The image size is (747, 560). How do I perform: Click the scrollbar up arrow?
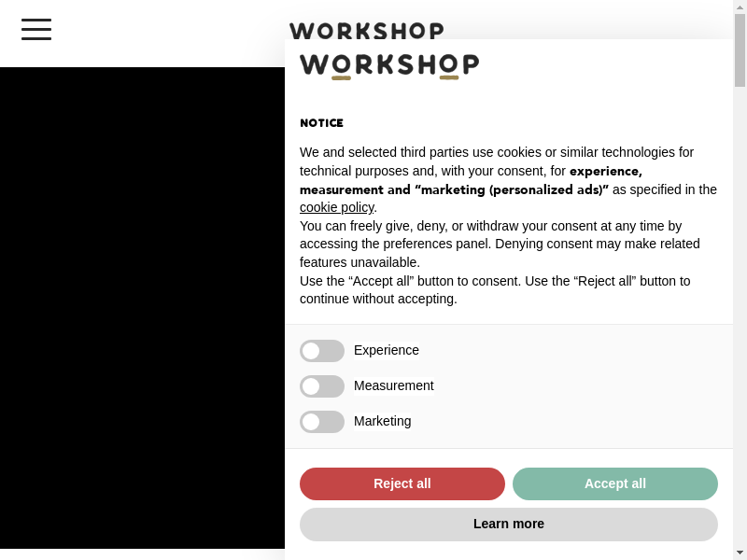click(x=740, y=7)
